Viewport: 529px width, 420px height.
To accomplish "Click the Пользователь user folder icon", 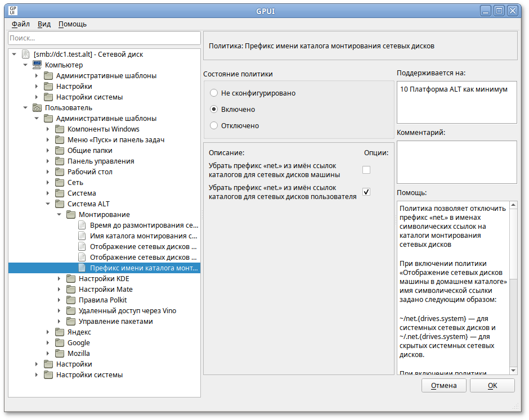I will tap(37, 108).
